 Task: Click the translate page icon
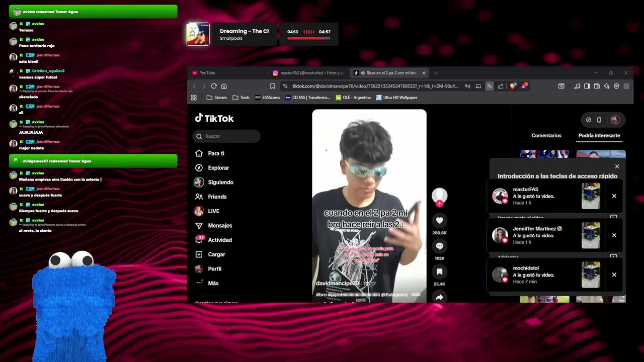click(489, 86)
